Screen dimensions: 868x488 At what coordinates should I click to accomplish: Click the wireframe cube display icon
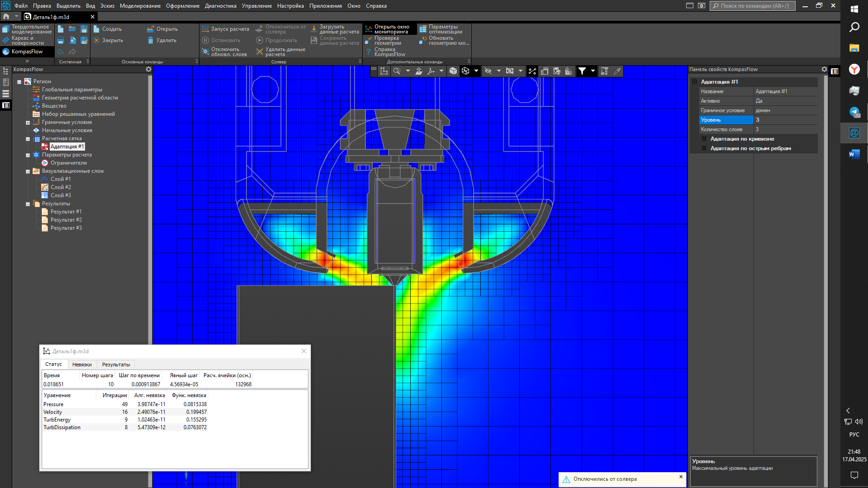click(465, 71)
